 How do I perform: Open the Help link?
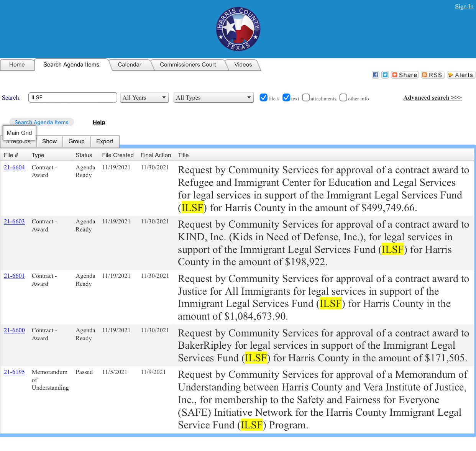(x=99, y=122)
